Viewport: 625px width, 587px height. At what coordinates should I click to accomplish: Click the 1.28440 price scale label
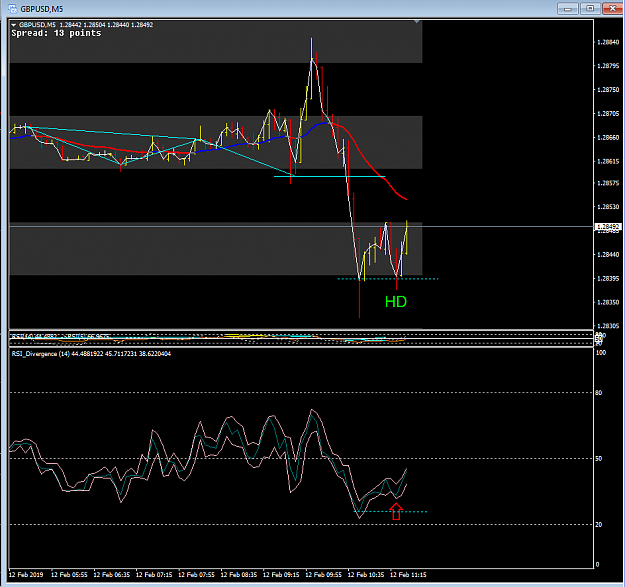click(608, 254)
